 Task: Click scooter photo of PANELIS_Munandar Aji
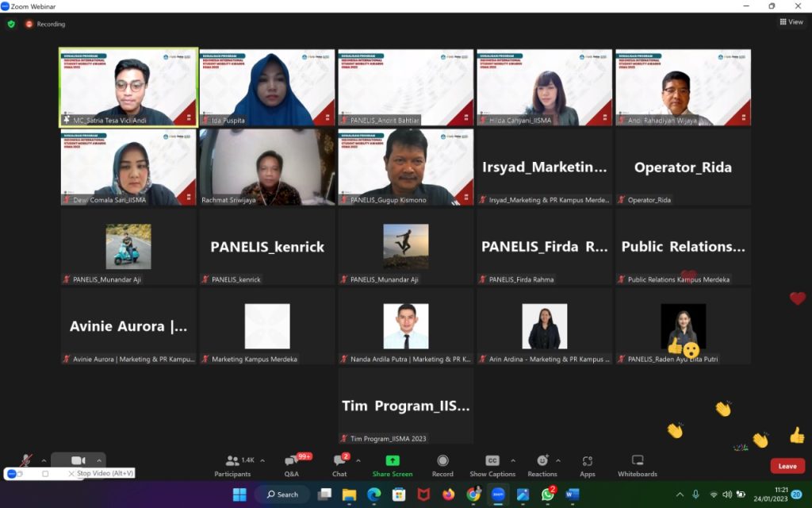(x=128, y=247)
